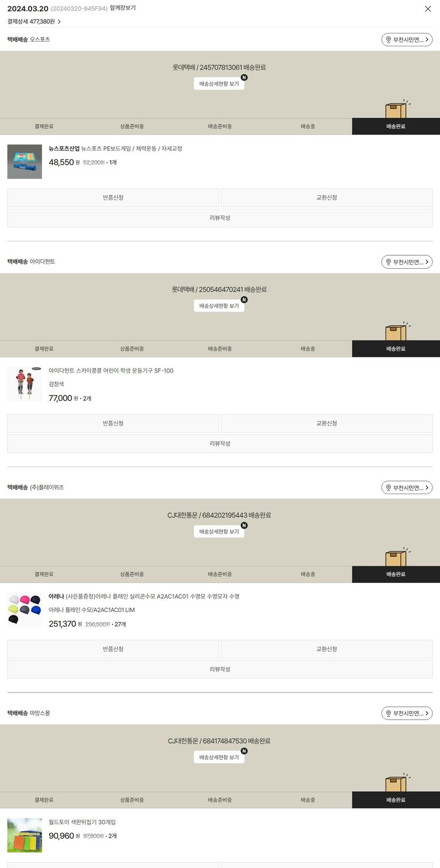Open 함께장보기 link at top
The width and height of the screenshot is (440, 868).
(123, 8)
